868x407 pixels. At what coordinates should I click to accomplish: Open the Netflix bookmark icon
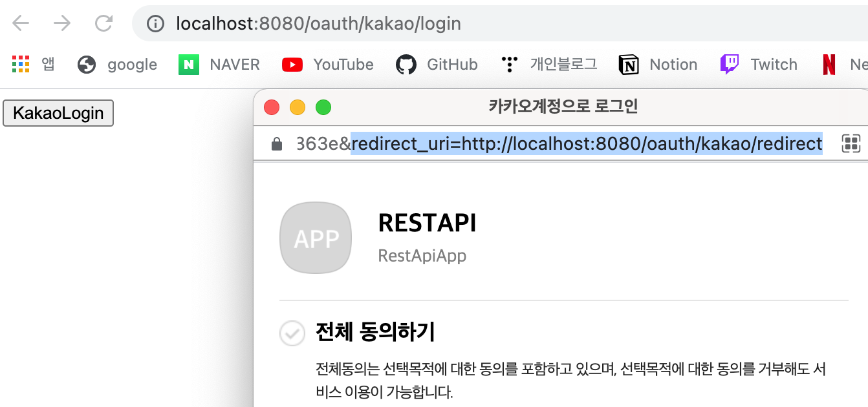(829, 64)
